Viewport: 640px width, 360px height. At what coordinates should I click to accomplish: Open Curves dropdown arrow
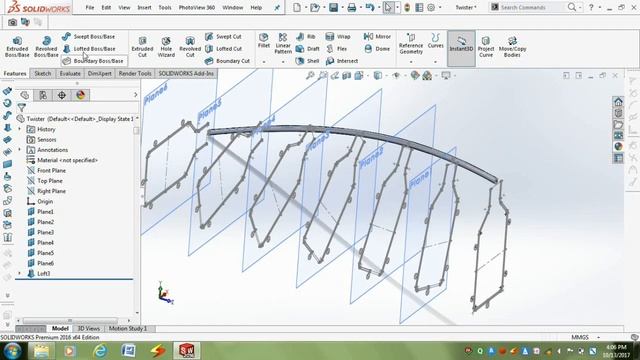point(436,62)
